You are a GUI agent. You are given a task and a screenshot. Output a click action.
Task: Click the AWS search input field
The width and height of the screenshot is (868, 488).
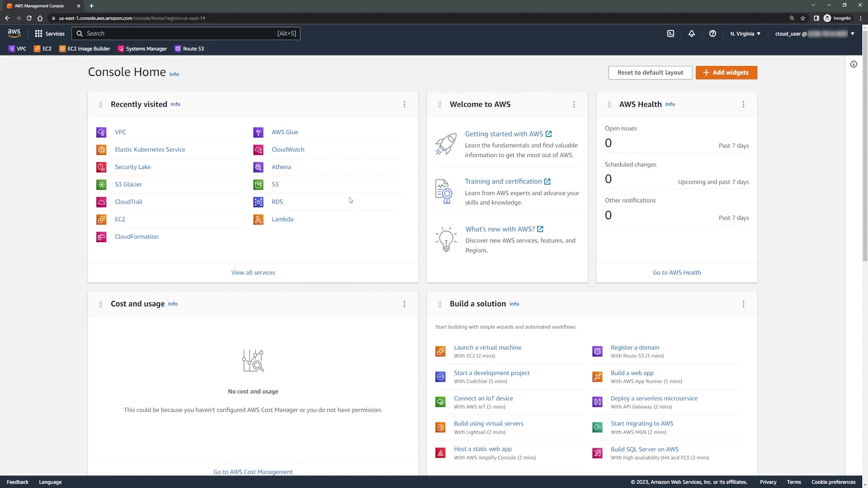181,33
